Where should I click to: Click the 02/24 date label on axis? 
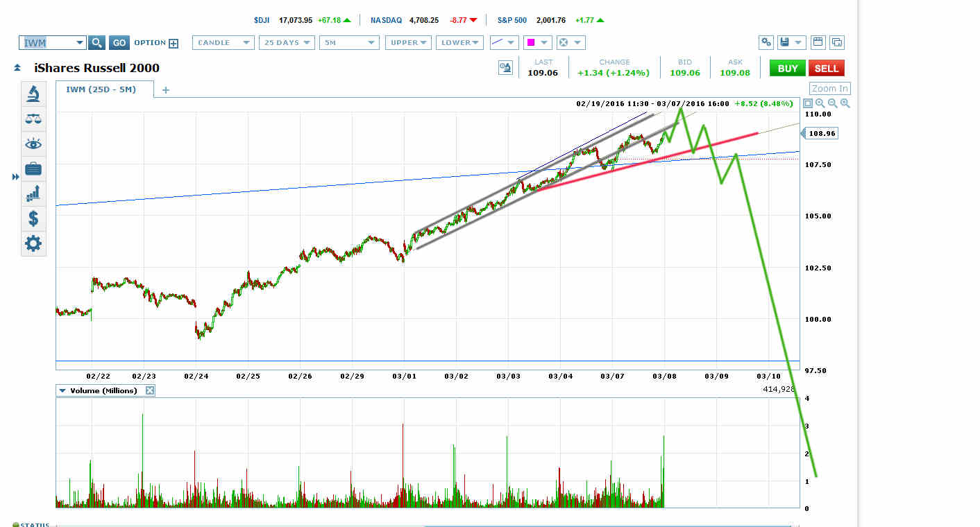pos(196,376)
